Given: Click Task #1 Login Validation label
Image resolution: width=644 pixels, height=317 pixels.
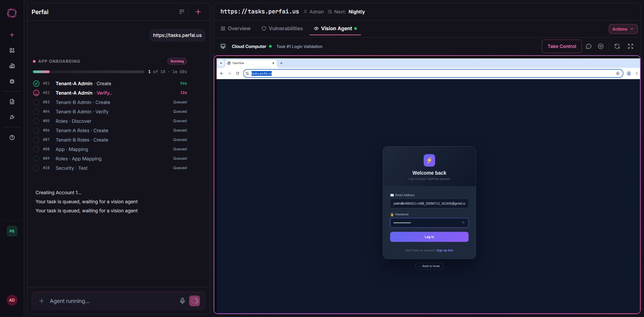Looking at the screenshot, I should click(x=299, y=47).
